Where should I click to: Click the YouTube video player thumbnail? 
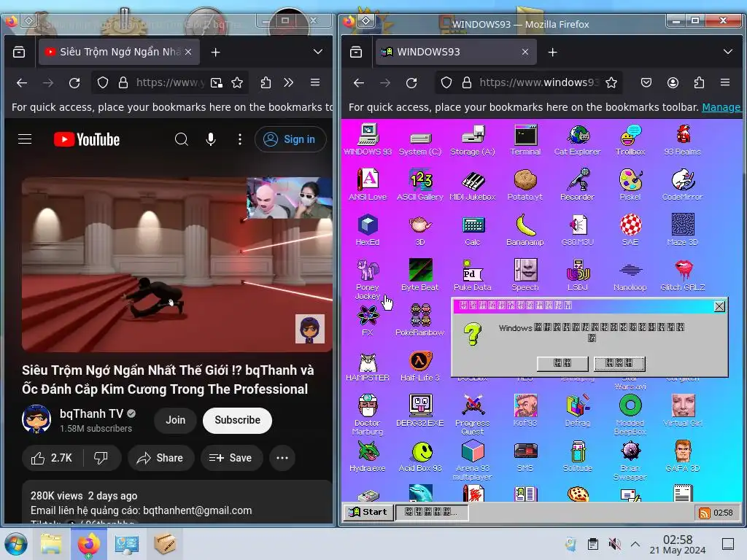tap(177, 265)
